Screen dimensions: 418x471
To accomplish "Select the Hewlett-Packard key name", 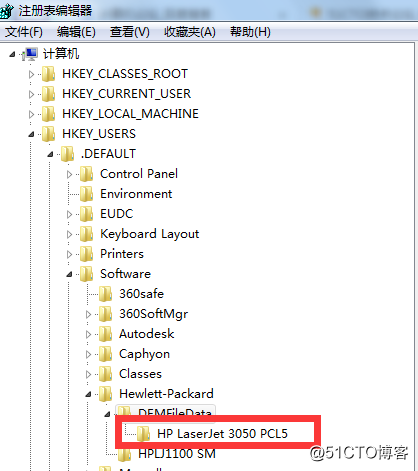I will 166,394.
